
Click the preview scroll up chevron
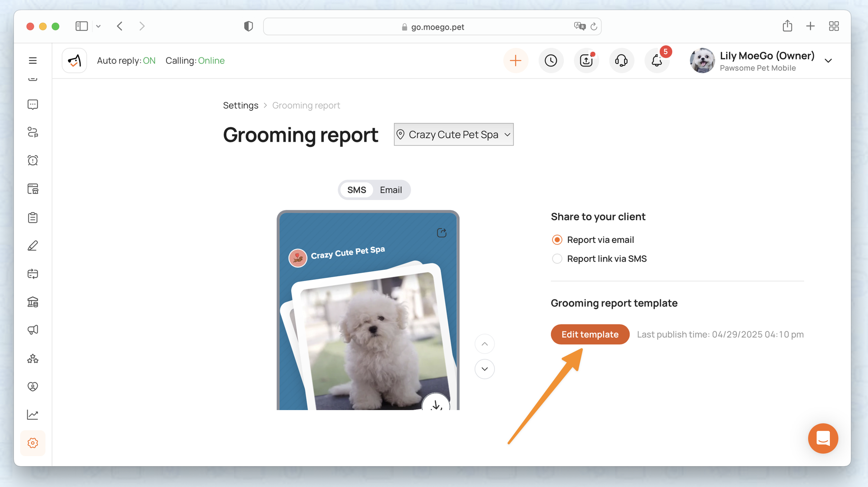(485, 344)
